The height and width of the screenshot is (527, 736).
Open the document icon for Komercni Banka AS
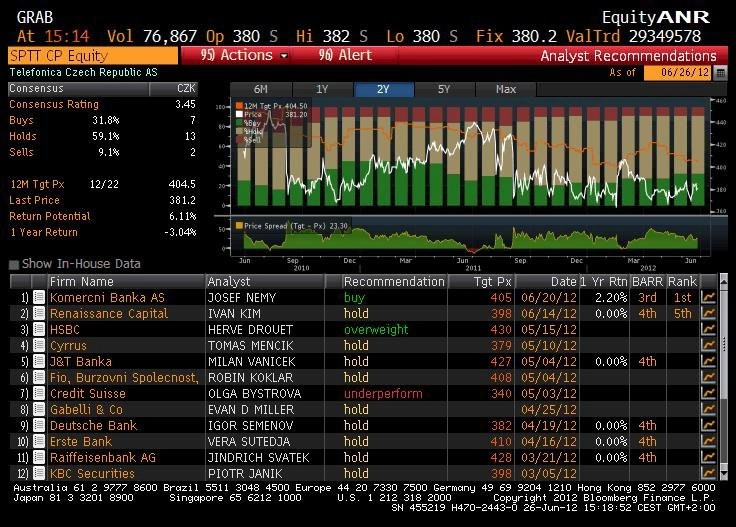(39, 297)
